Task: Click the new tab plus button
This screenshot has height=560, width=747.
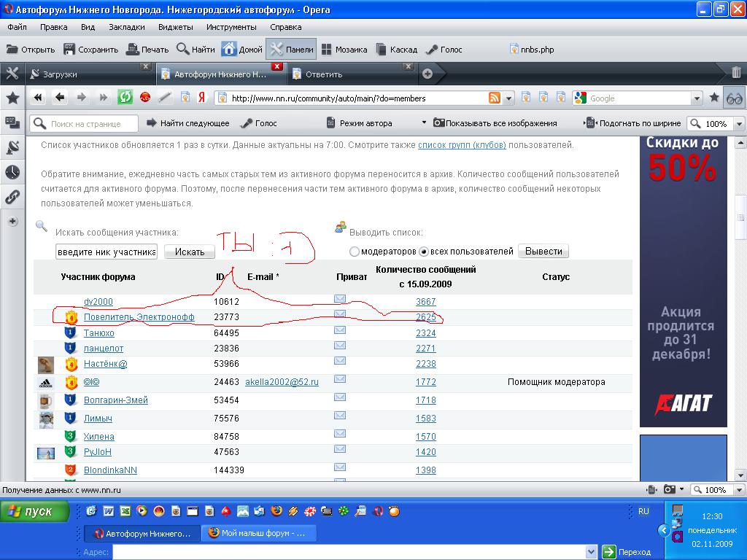Action: click(427, 74)
